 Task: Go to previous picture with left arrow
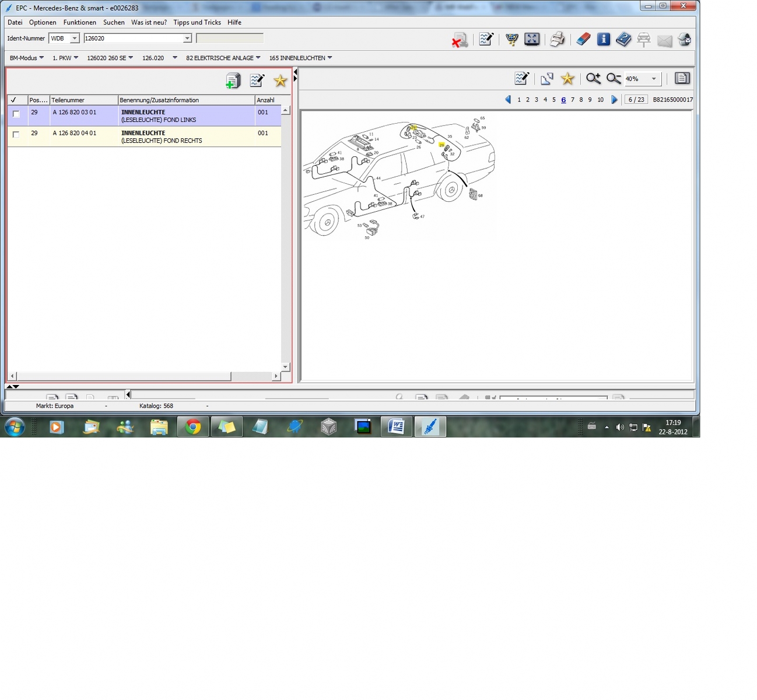tap(508, 100)
